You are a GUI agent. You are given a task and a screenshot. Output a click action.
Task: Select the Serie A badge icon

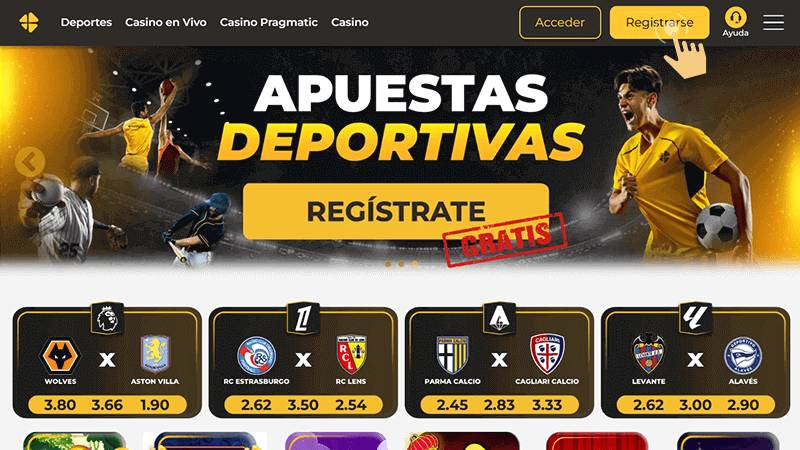[499, 318]
